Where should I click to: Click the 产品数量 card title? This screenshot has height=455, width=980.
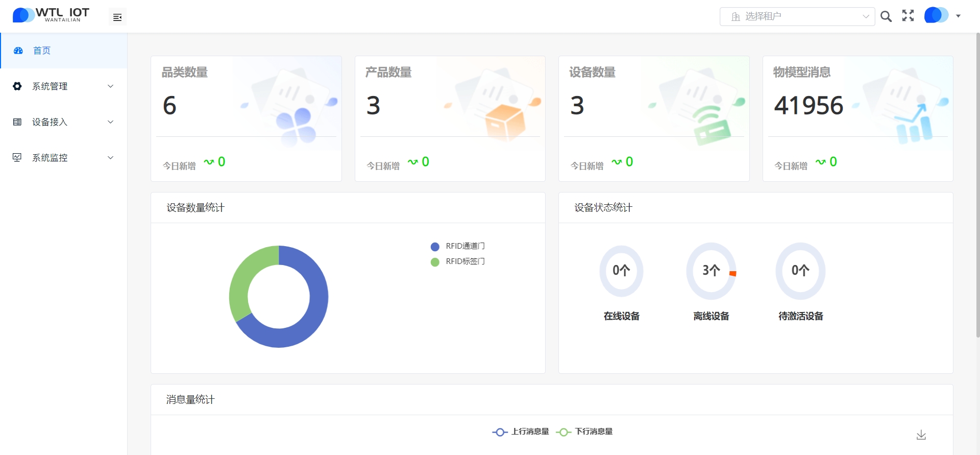(x=388, y=73)
